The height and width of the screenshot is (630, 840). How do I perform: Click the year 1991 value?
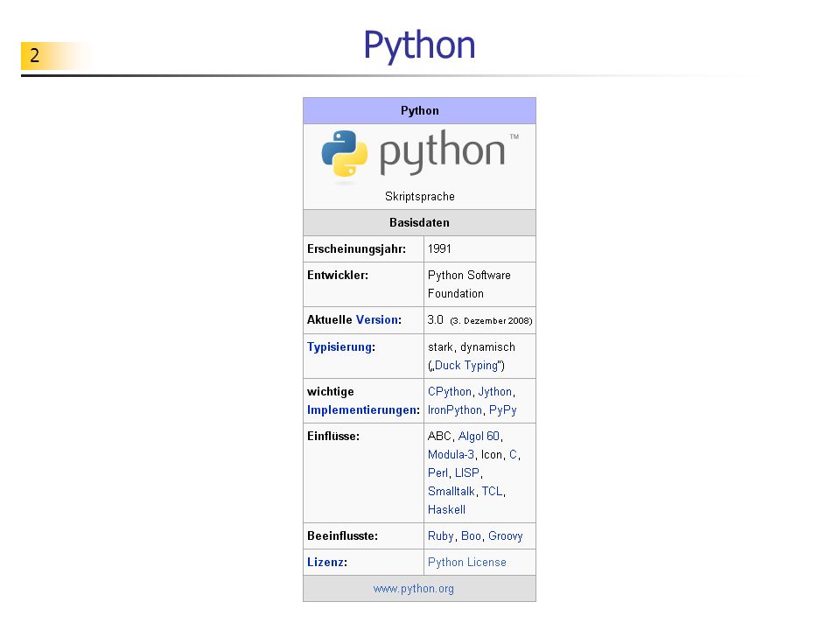tap(439, 249)
